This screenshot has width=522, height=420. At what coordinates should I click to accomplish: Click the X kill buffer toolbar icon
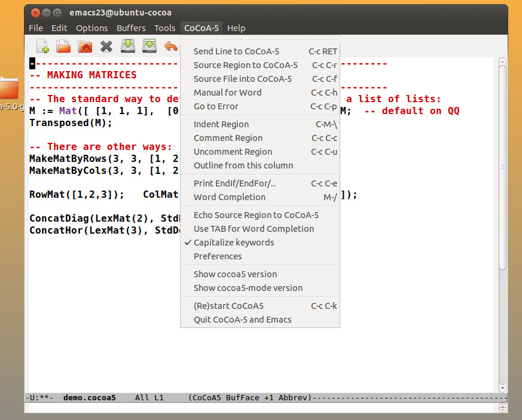tap(106, 46)
